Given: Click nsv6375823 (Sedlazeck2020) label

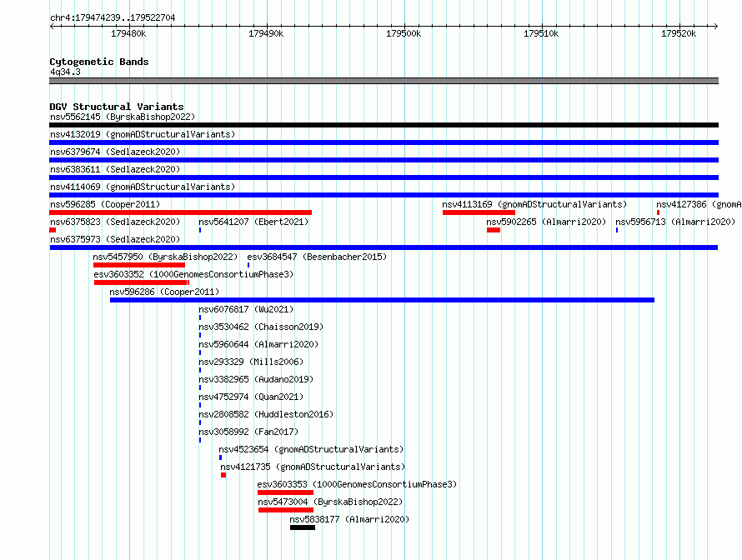Looking at the screenshot, I should tap(115, 222).
